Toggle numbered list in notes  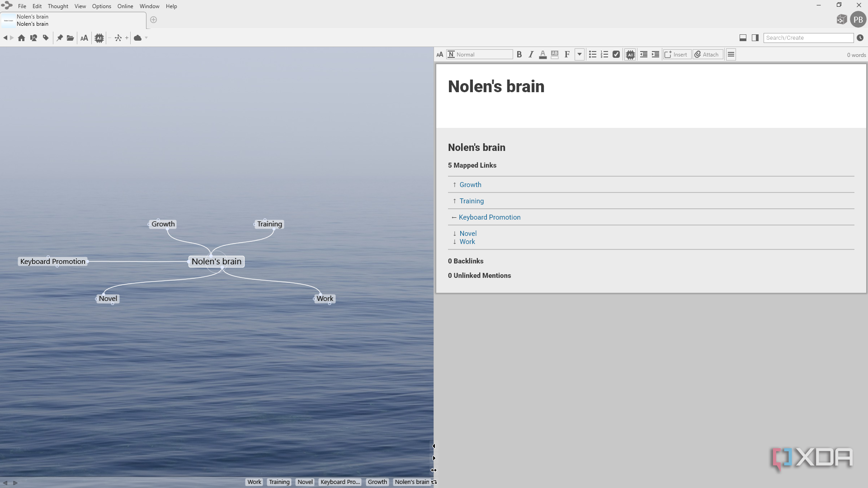pyautogui.click(x=604, y=55)
